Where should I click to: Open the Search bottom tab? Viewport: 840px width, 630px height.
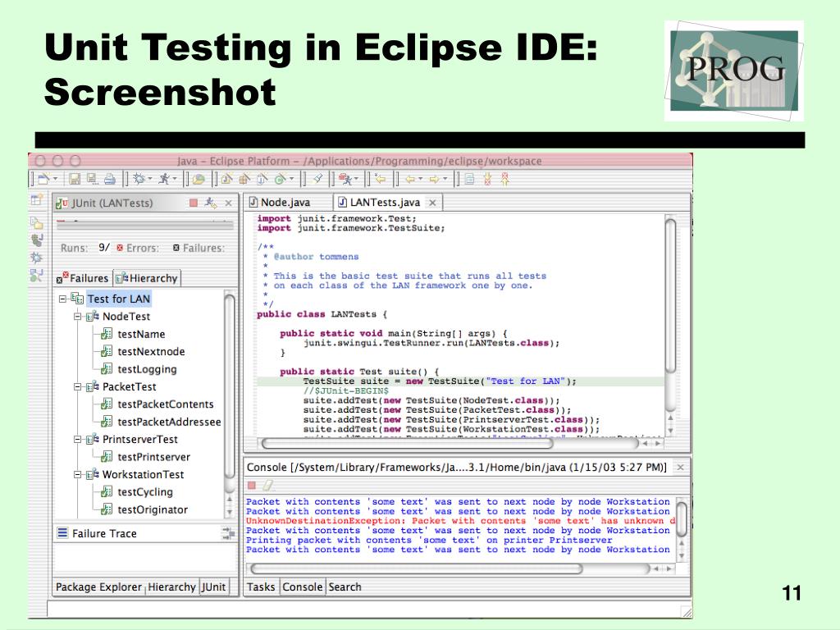click(x=345, y=587)
